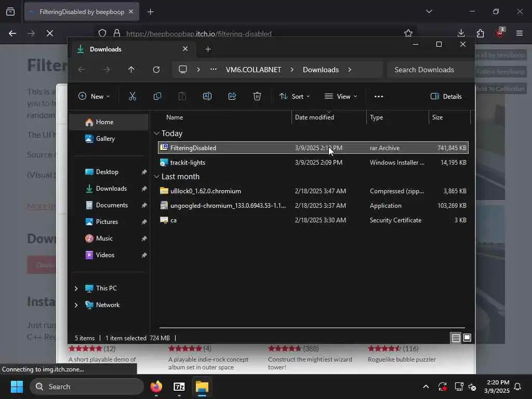Open the Firefox downloads panel
Image resolution: width=532 pixels, height=399 pixels.
(x=461, y=33)
